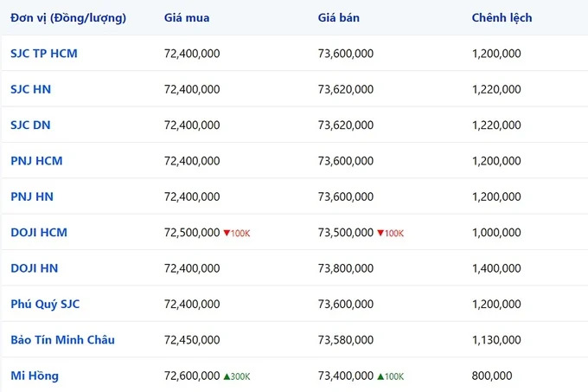Click red down 100K indicator in DOJI HCM buy price
588x392 pixels.
click(237, 234)
